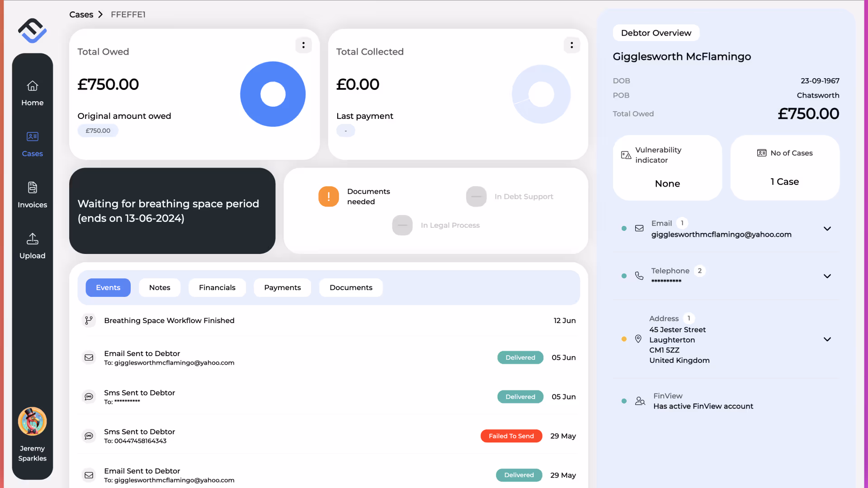This screenshot has width=868, height=488.
Task: Click the Cases breadcrumb link
Action: (x=81, y=14)
